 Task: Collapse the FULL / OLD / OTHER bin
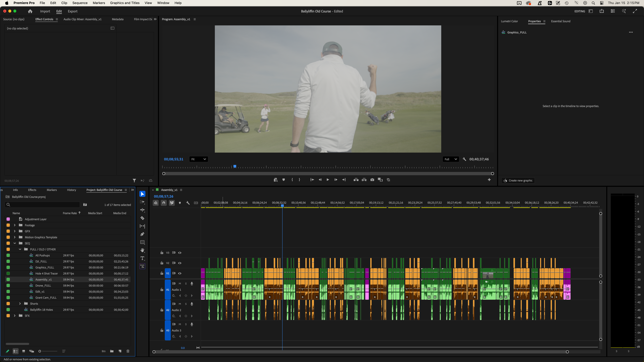[x=20, y=249]
